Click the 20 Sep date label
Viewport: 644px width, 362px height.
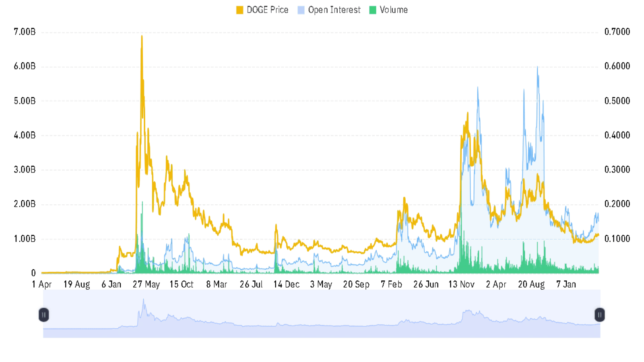[x=356, y=284]
